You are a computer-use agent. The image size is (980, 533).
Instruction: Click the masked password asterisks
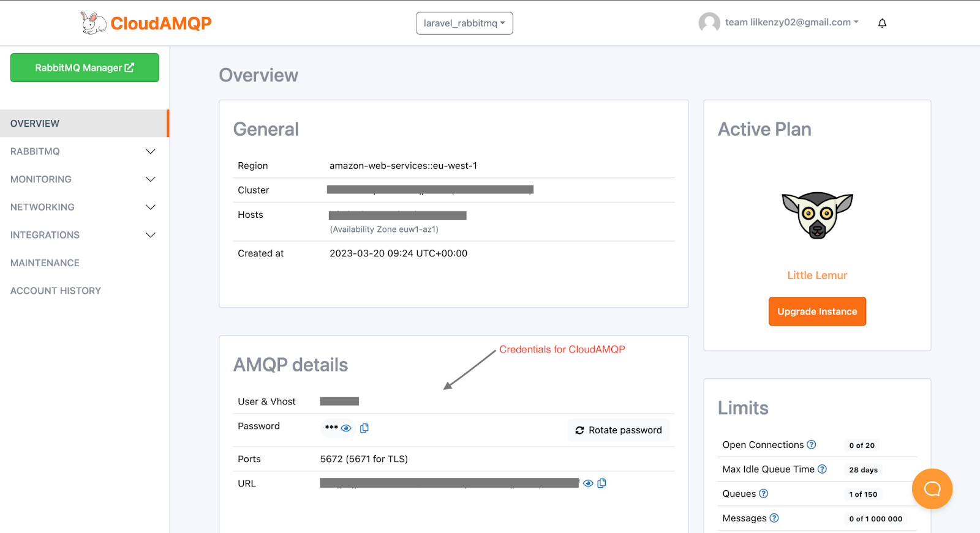[x=331, y=428]
